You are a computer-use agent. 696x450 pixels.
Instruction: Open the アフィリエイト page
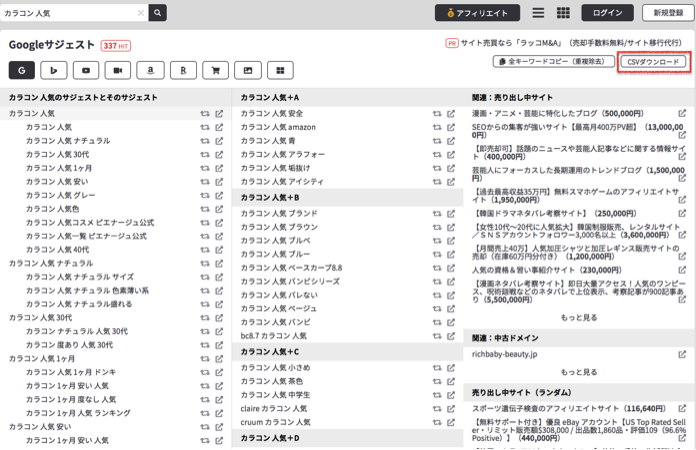pyautogui.click(x=477, y=13)
